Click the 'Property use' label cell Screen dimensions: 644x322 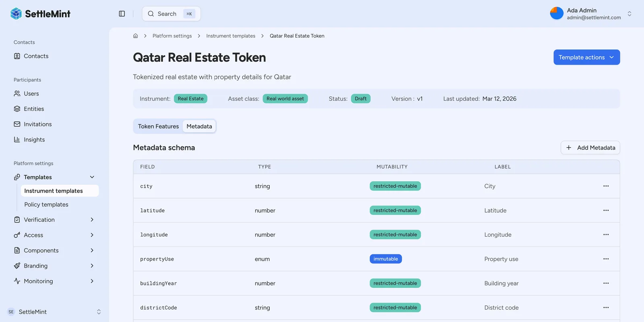501,259
